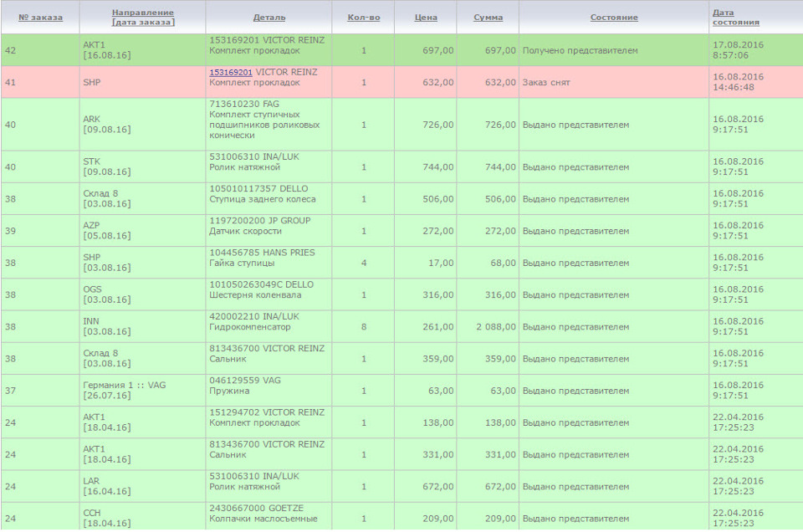Click price value '726,00'
Image resolution: width=803 pixels, height=532 pixels.
437,125
